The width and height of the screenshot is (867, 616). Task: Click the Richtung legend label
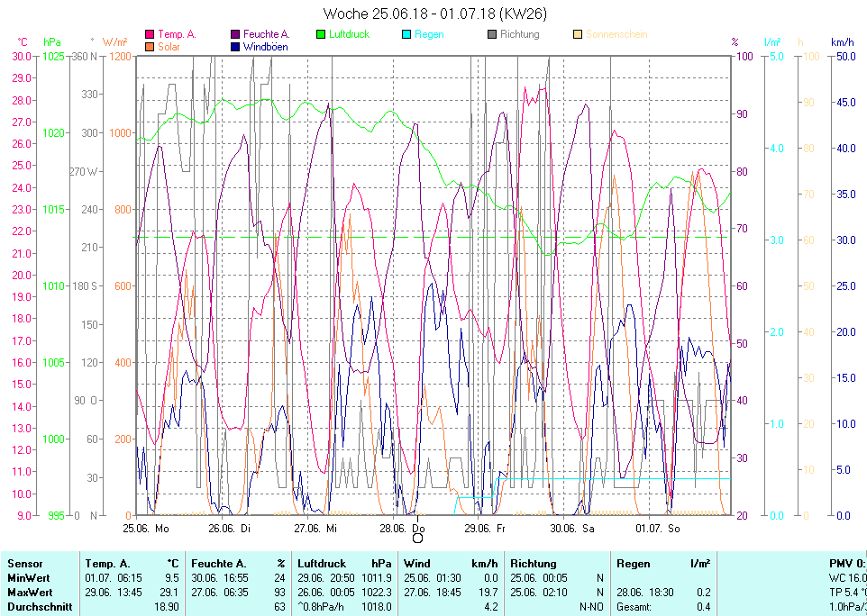pos(520,34)
